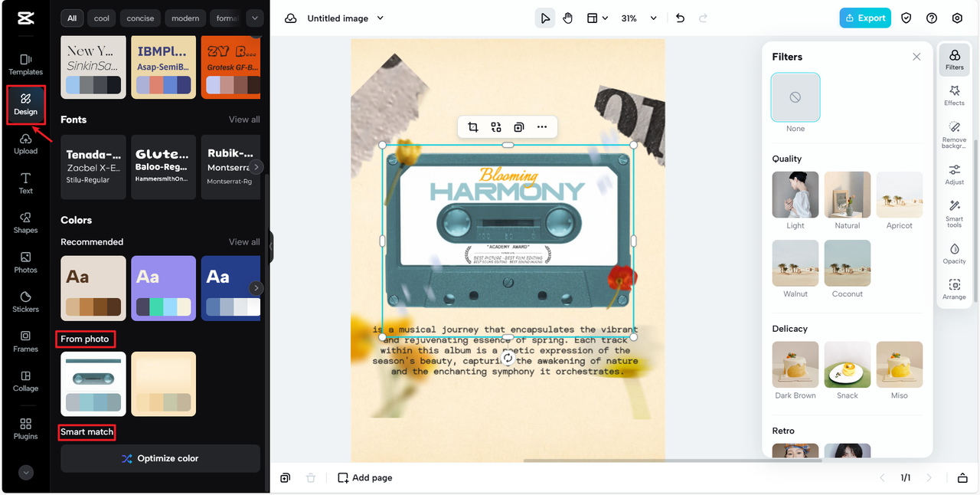Click View all next to Recommended
The image size is (980, 495).
(x=244, y=242)
